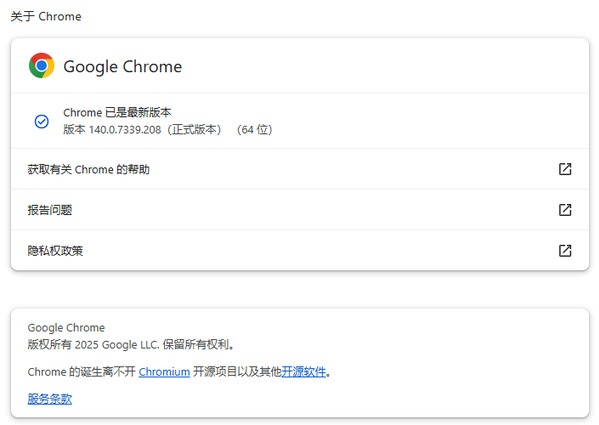
Task: Click the version number 140.0.7339.208
Action: 125,130
